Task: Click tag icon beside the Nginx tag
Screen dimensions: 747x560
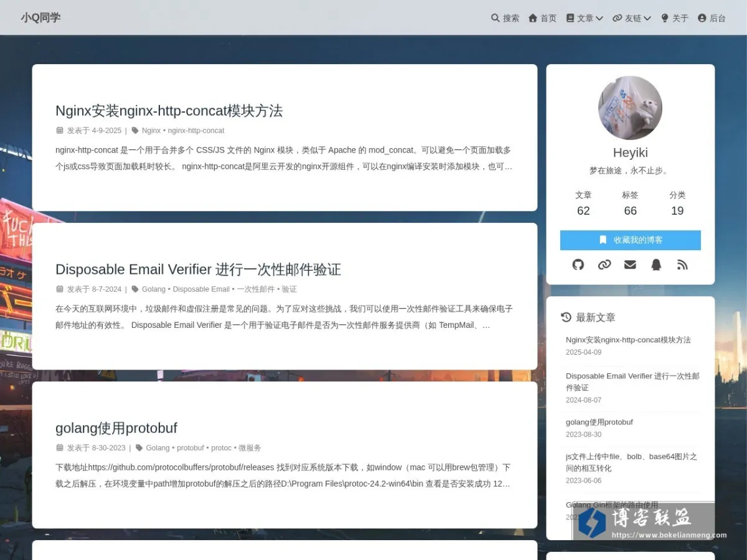Action: (135, 131)
